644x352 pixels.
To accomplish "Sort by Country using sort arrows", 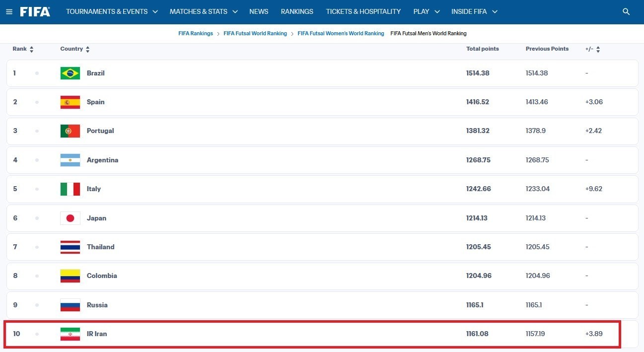I will (x=88, y=49).
